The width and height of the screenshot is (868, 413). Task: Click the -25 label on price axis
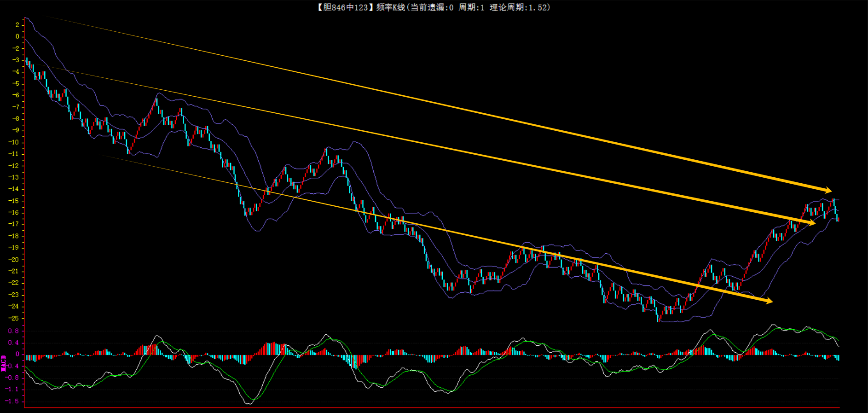coord(14,318)
